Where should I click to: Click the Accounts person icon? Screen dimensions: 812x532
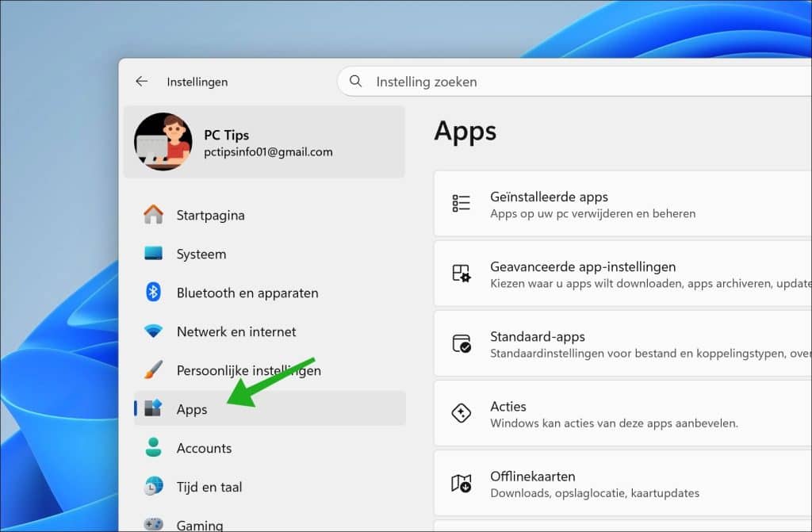coord(155,448)
